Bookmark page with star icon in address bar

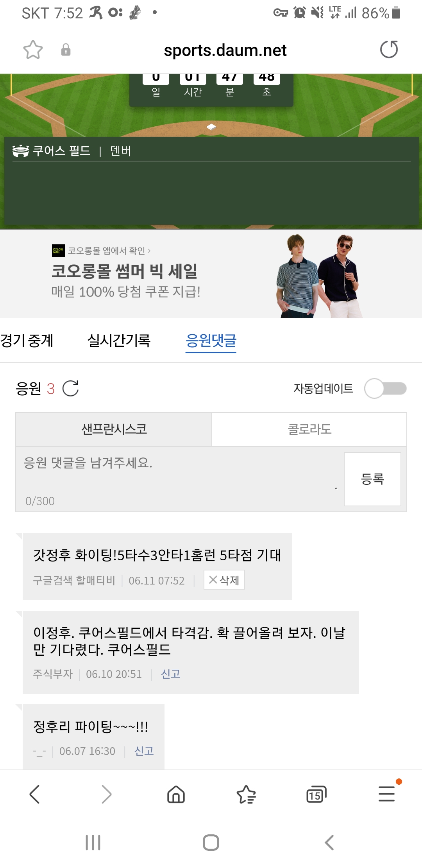coord(33,50)
